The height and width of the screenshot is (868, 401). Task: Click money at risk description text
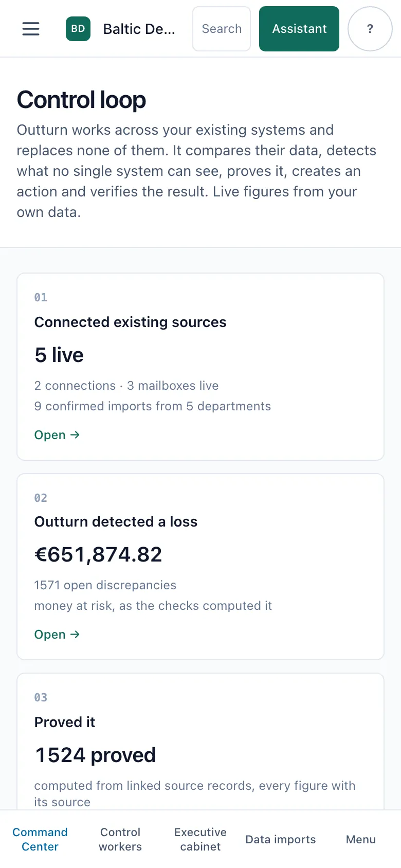153,606
